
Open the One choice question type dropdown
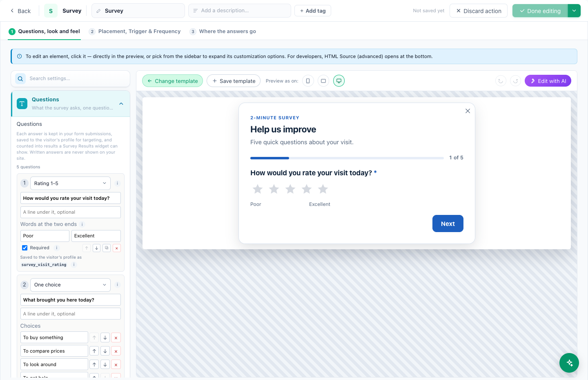pyautogui.click(x=70, y=285)
